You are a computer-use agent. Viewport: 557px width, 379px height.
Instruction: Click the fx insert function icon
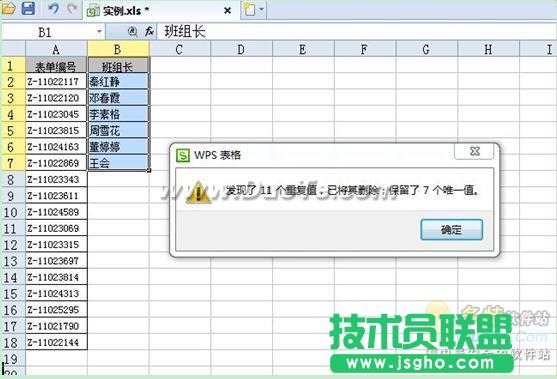click(149, 32)
